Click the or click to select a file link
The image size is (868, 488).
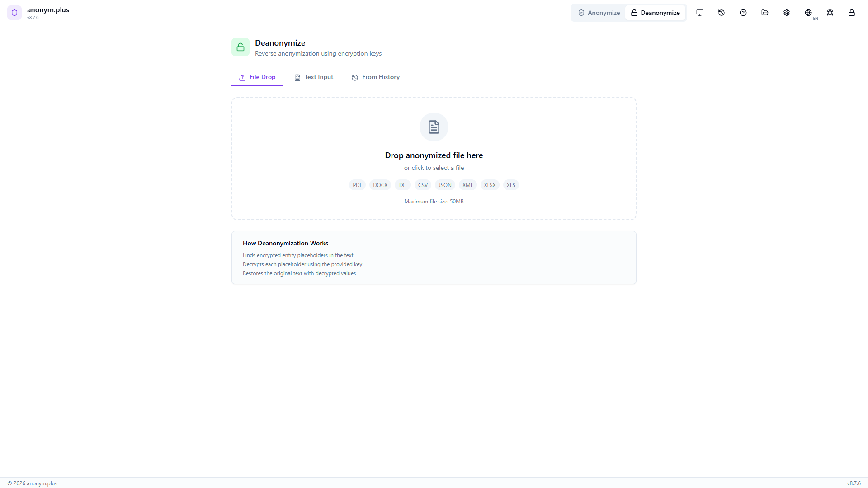(x=434, y=168)
